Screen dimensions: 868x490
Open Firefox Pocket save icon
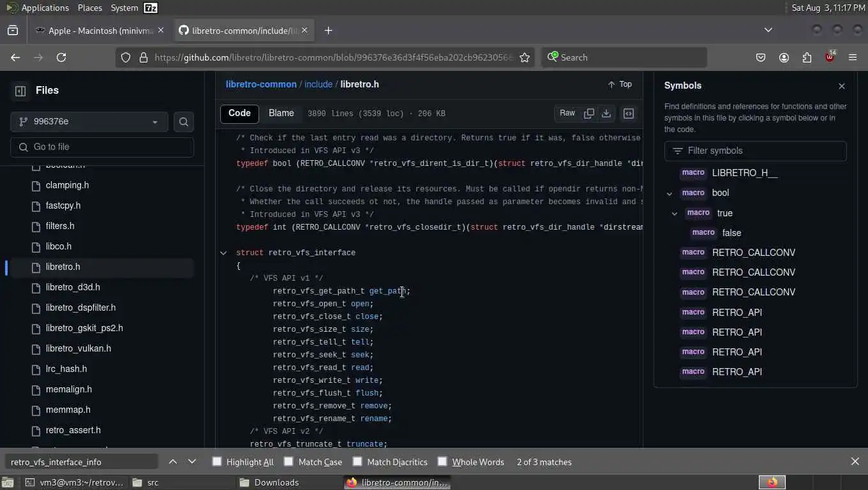761,57
